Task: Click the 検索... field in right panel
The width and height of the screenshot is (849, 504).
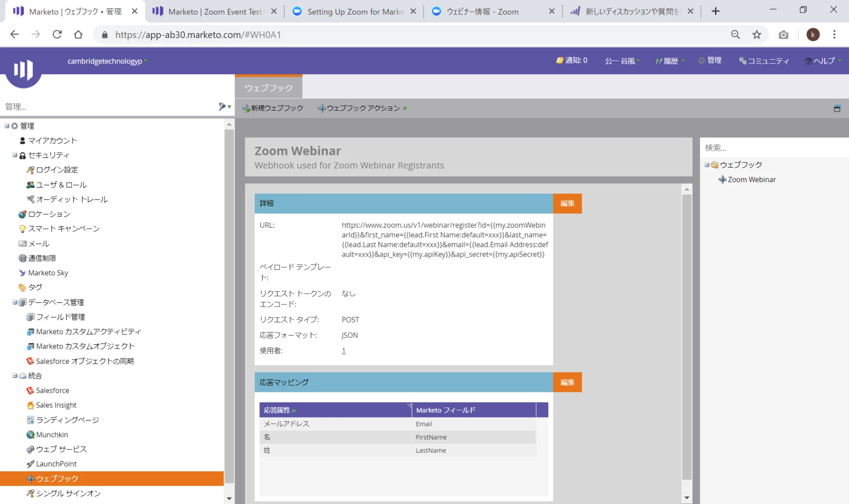Action: coord(774,148)
